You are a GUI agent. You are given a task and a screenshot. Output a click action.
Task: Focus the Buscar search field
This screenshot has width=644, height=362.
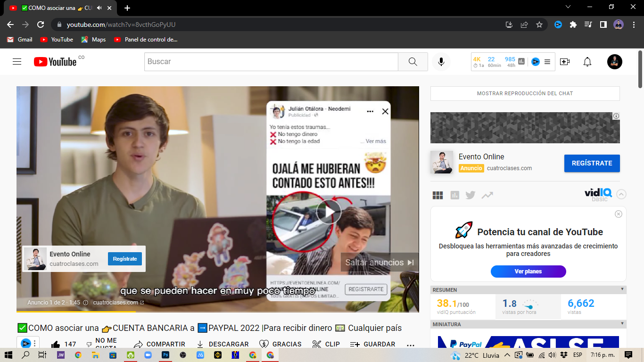(x=271, y=62)
